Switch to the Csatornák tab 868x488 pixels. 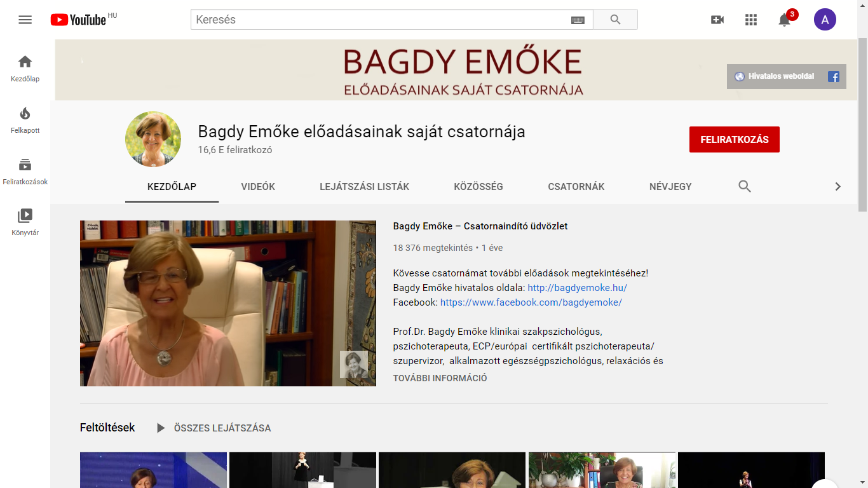click(576, 186)
